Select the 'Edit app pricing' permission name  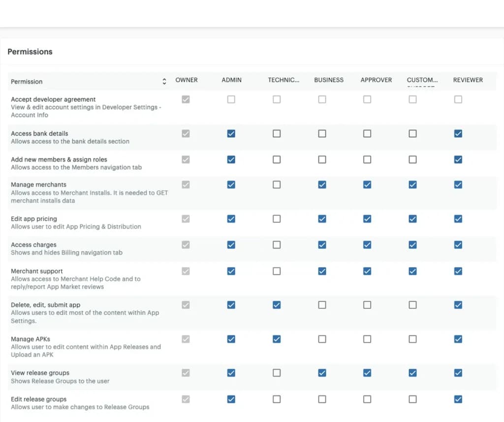coord(34,219)
